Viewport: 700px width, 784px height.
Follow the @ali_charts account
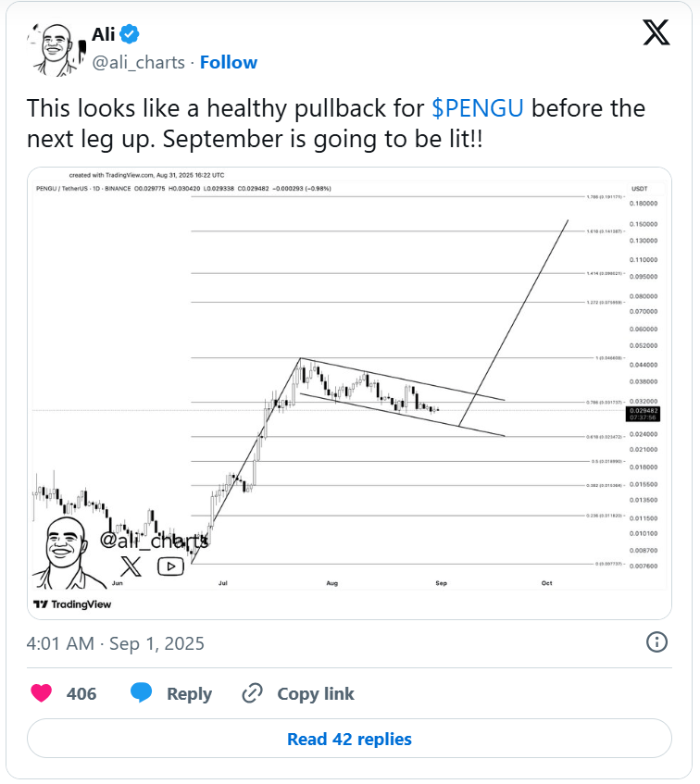pyautogui.click(x=229, y=63)
